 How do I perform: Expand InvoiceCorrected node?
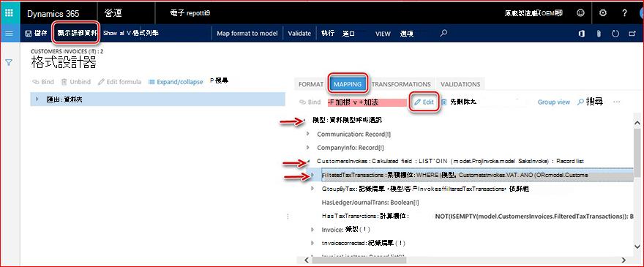pyautogui.click(x=312, y=243)
